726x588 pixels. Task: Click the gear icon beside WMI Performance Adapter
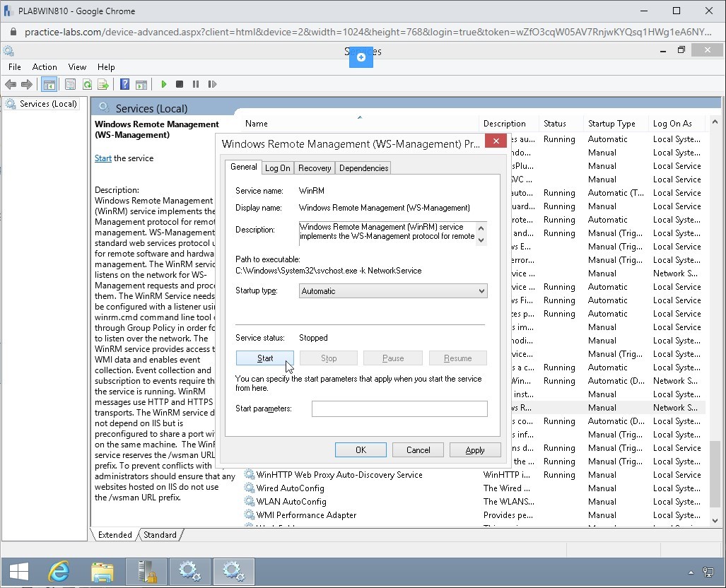pyautogui.click(x=250, y=514)
